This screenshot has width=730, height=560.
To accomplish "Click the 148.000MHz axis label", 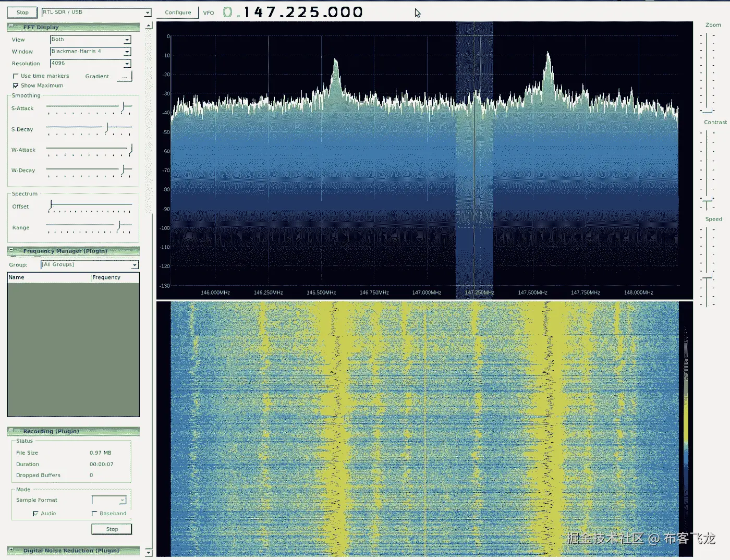I will [638, 293].
